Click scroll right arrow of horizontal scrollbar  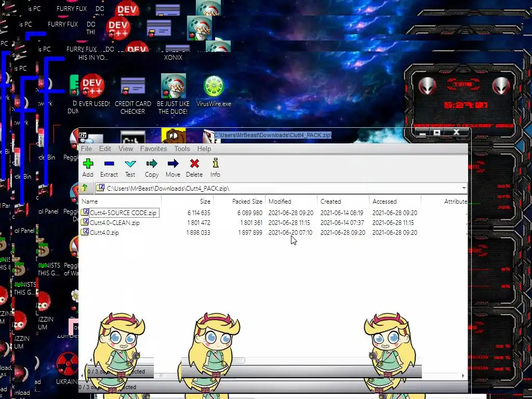pos(463,376)
